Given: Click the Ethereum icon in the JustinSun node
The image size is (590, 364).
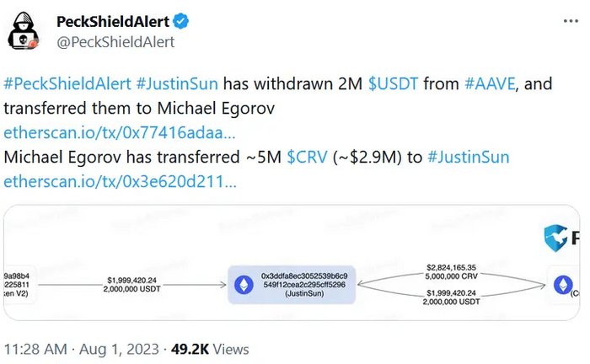Looking at the screenshot, I should [x=243, y=285].
